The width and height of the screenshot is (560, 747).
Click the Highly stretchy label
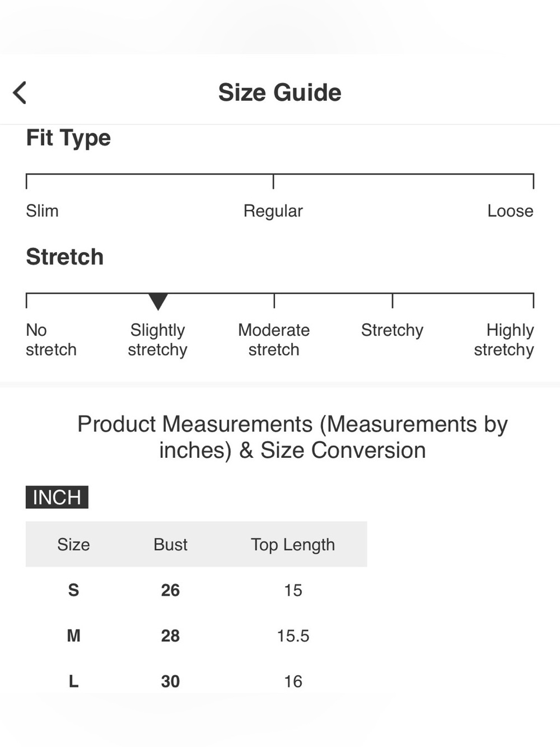(503, 340)
